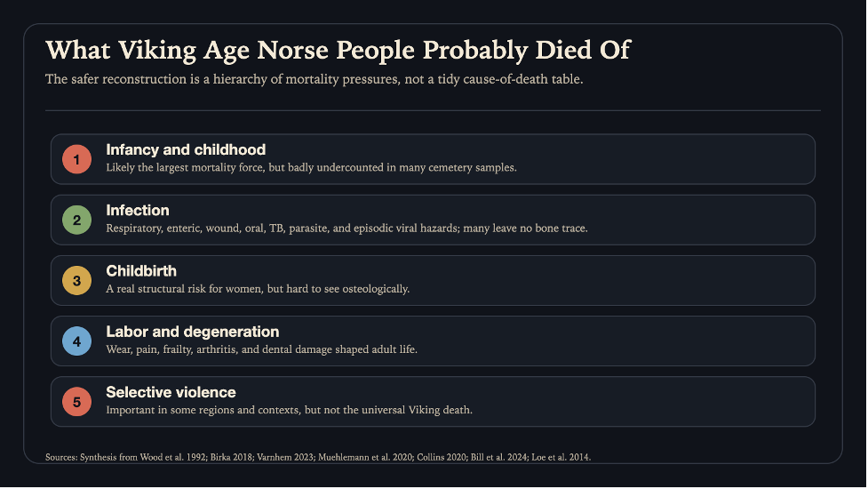The width and height of the screenshot is (868, 489).
Task: Select the Labor and degeneration heading
Action: point(192,332)
